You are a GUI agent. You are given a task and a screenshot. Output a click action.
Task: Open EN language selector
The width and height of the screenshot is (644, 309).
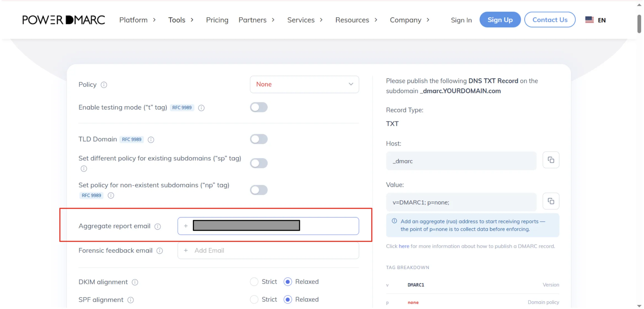602,20
